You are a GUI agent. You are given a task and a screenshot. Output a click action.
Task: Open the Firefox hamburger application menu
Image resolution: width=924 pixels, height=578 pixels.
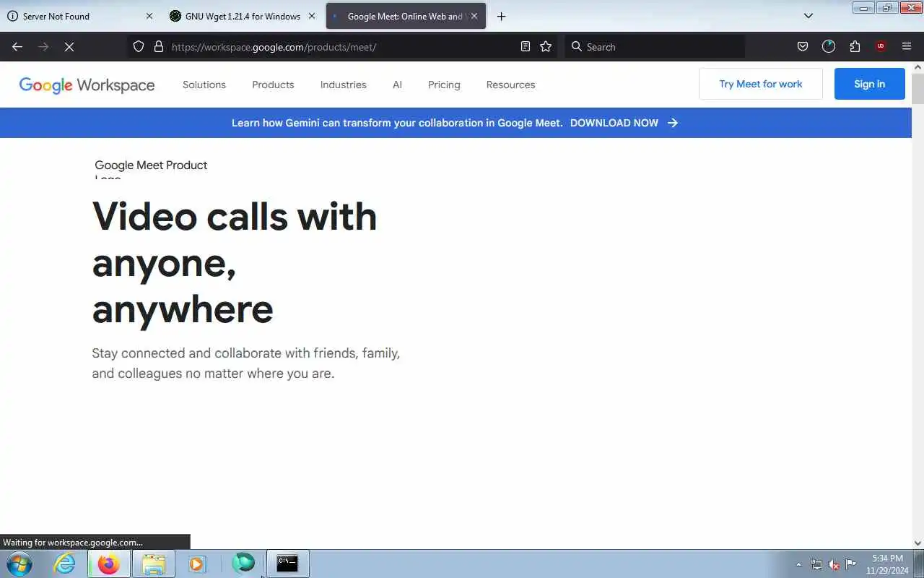click(x=907, y=46)
